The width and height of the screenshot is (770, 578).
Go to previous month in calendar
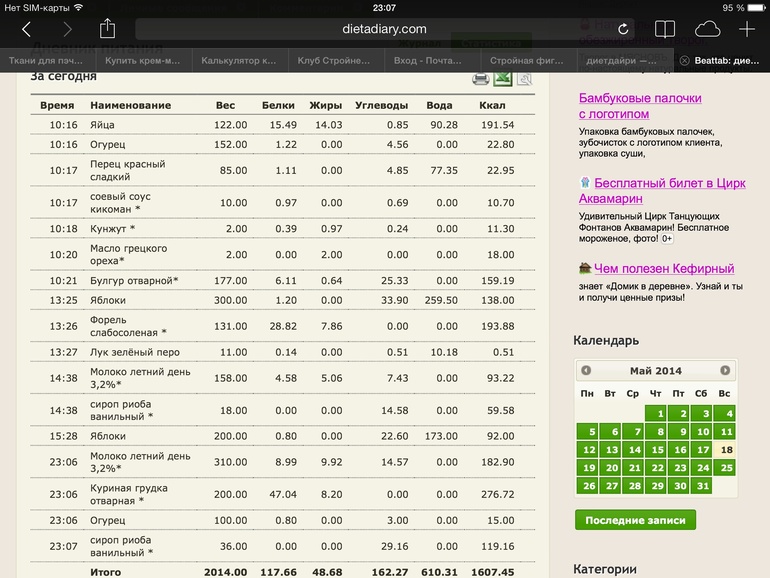[586, 370]
